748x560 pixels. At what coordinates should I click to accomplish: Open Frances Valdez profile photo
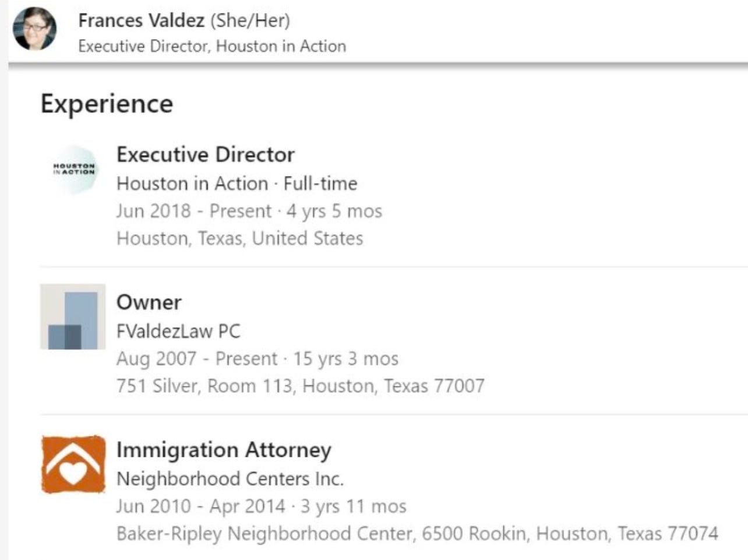(x=35, y=29)
